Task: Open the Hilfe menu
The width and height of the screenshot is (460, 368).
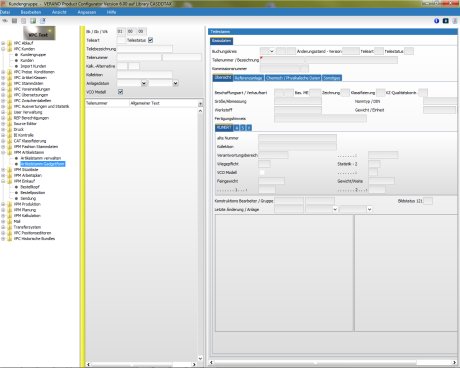Action: (x=111, y=12)
